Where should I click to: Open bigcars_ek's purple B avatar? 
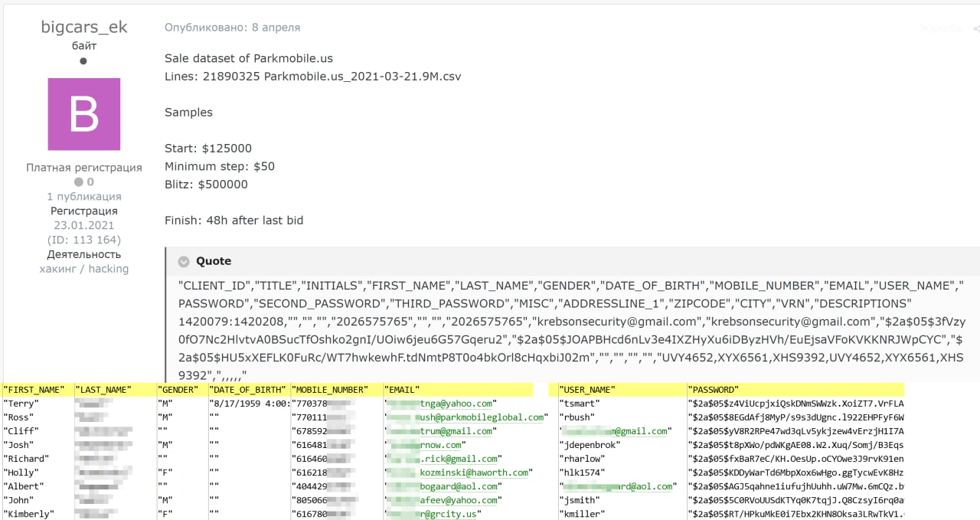(84, 114)
